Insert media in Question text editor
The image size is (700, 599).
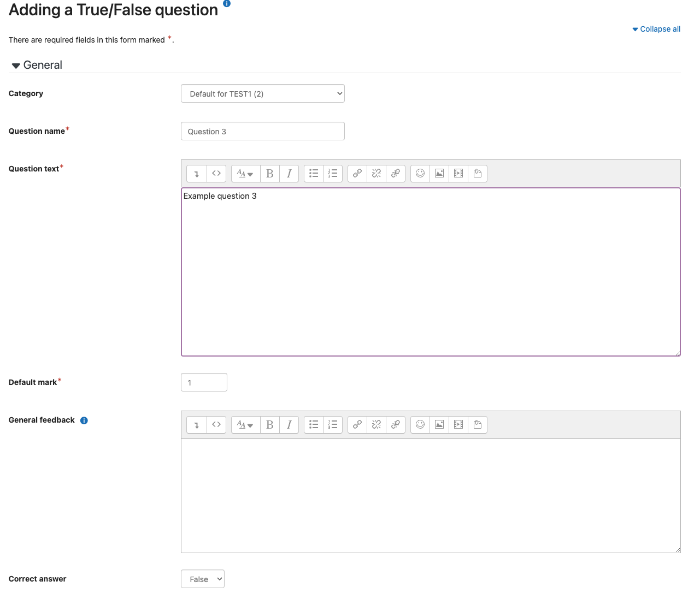point(458,174)
